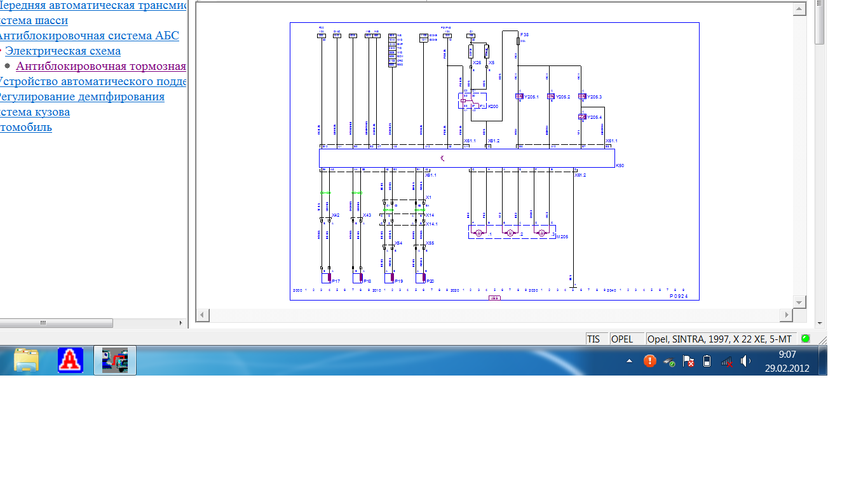This screenshot has width=868, height=488.
Task: Show hidden tray icons arrow
Action: click(x=629, y=361)
